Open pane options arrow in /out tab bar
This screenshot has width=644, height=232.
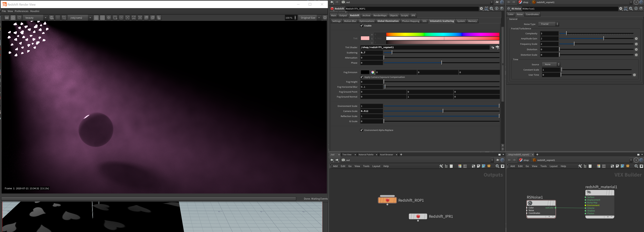(x=503, y=155)
